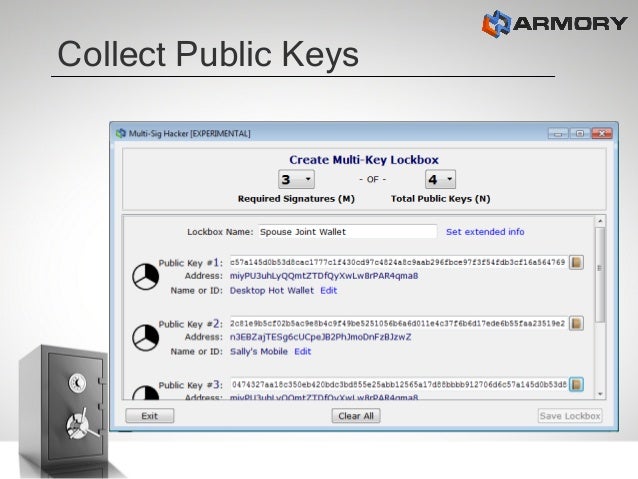Click the vertical scrollbar thumb of key list
Screen dimensions: 638x479
click(600, 275)
